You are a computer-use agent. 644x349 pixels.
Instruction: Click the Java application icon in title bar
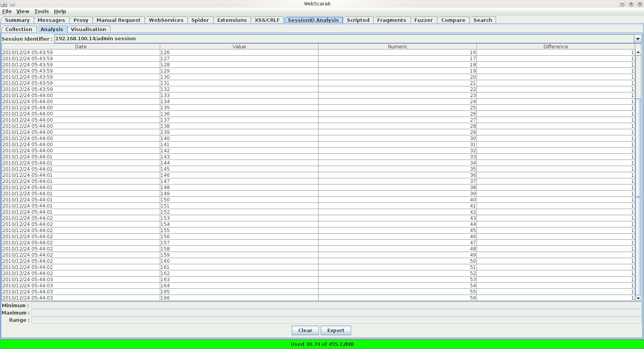point(4,4)
